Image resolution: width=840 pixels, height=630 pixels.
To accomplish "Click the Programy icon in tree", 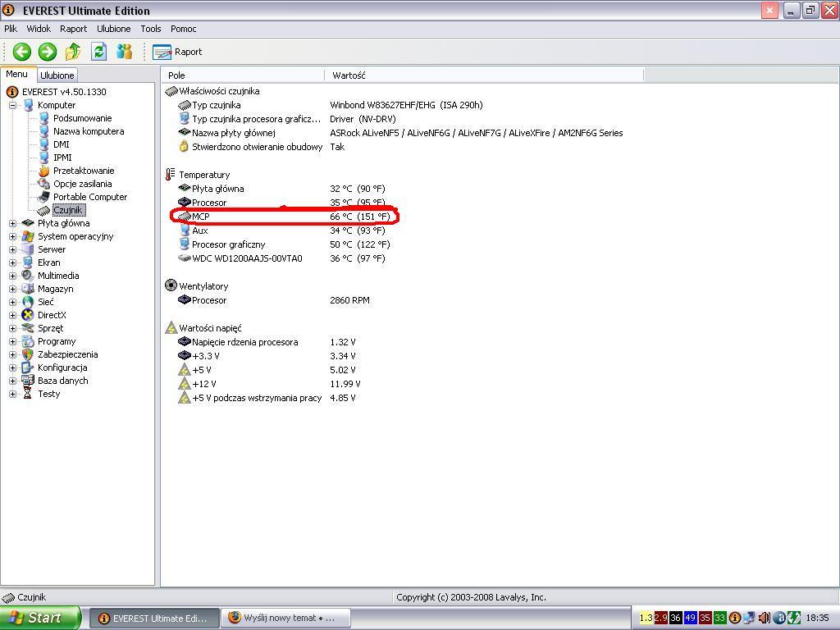I will (x=28, y=342).
